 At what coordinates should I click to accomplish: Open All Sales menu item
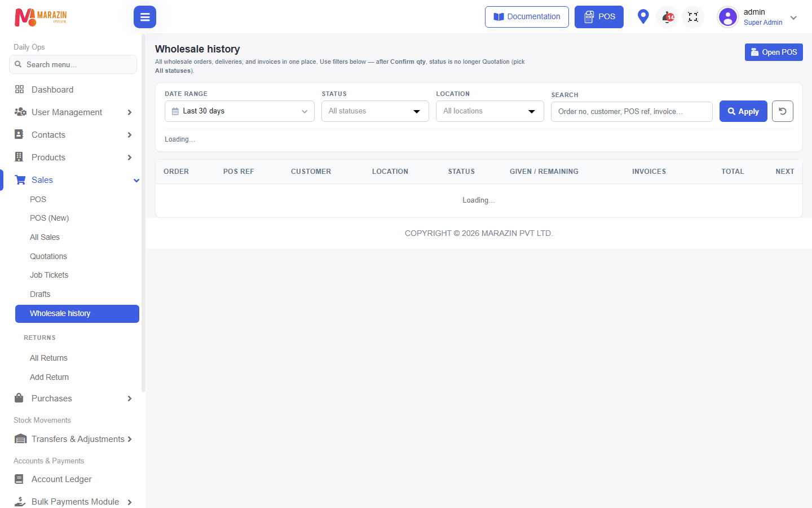pos(45,237)
